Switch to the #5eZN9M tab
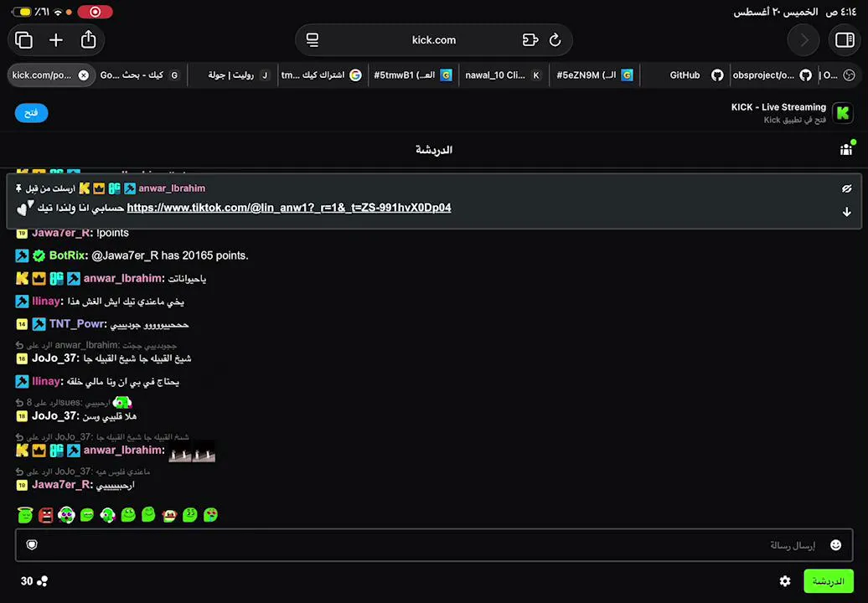Viewport: 868px width, 603px height. [594, 75]
